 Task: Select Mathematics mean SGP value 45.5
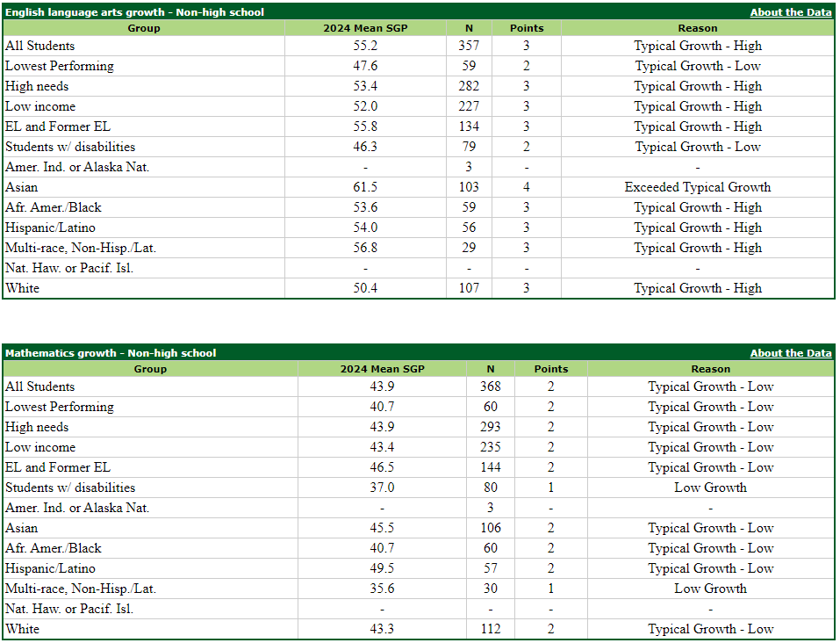click(382, 528)
